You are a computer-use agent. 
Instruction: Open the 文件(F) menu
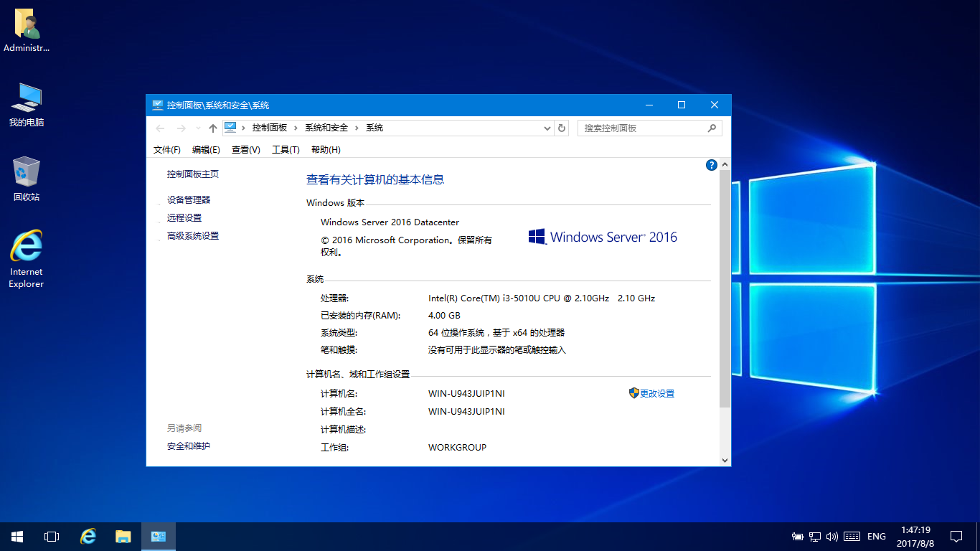coord(167,150)
